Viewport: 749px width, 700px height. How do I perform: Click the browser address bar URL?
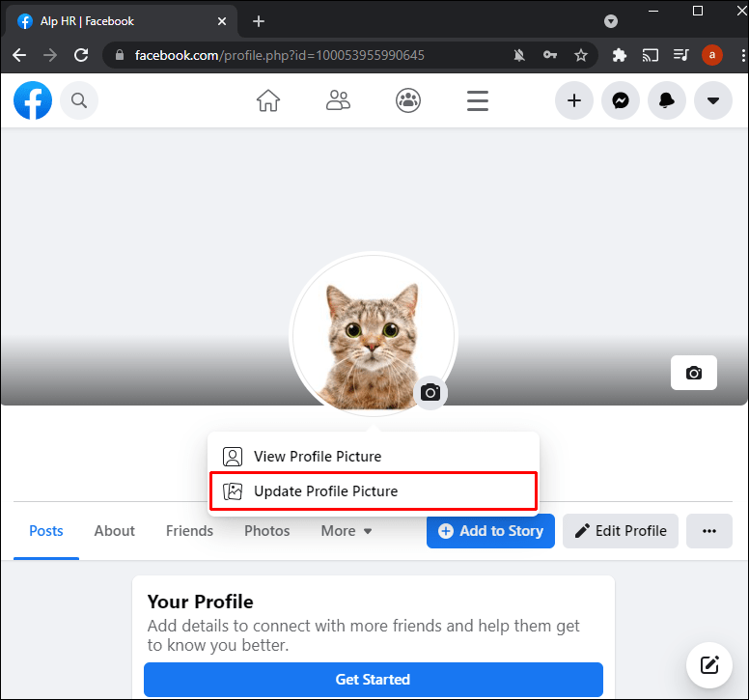[x=280, y=55]
